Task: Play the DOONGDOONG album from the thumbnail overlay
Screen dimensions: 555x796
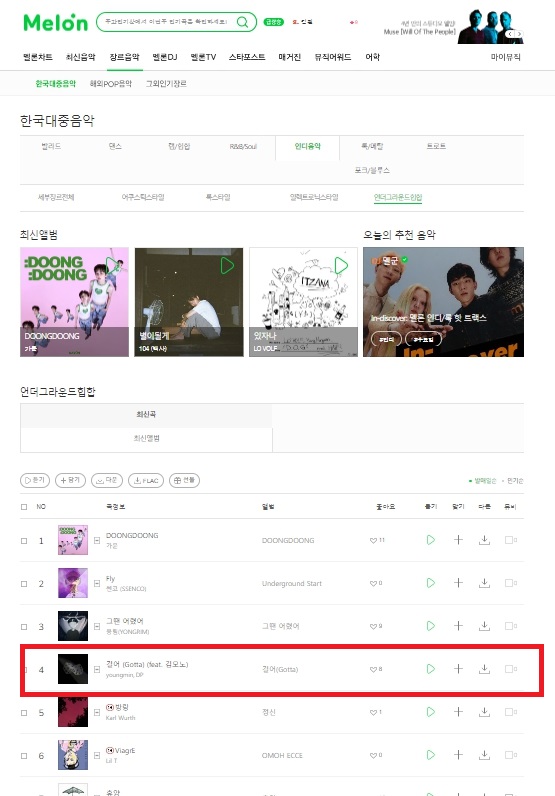Action: coord(113,265)
